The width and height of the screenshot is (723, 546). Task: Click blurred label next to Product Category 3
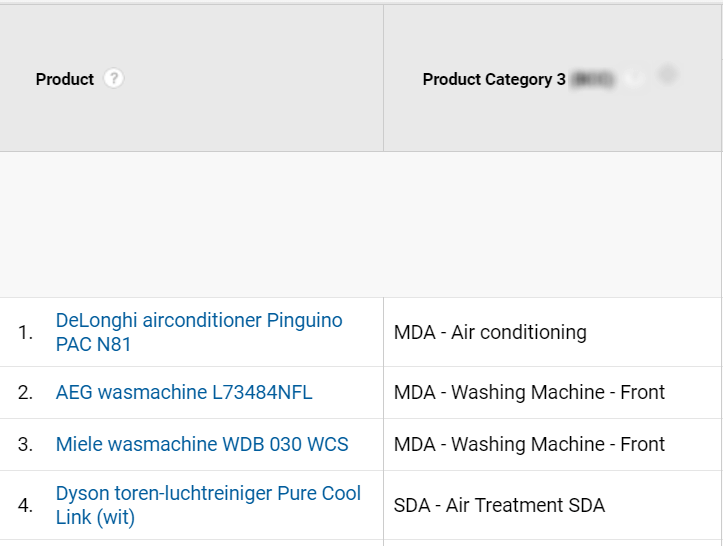coord(593,79)
